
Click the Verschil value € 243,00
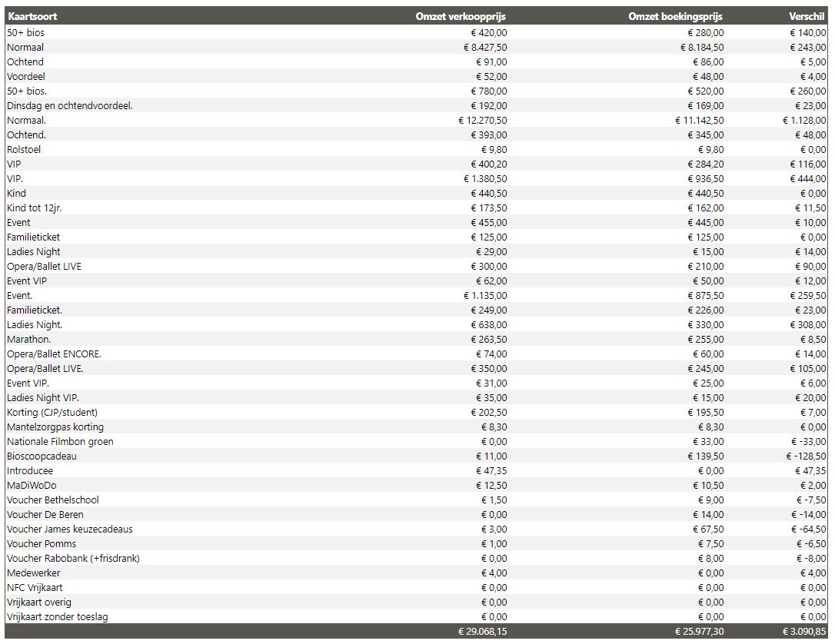(808, 48)
